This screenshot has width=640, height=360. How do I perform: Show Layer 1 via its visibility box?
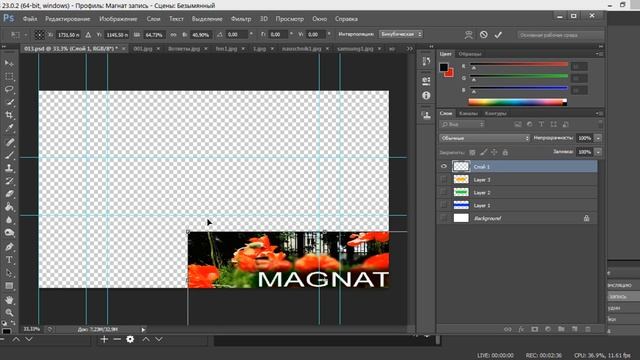(x=444, y=205)
